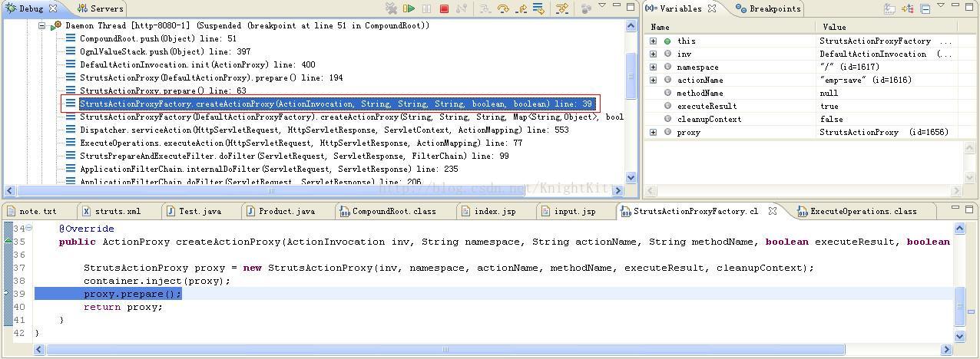This screenshot has width=980, height=359.
Task: Collapse the method fold at line 34
Action: click(x=29, y=229)
